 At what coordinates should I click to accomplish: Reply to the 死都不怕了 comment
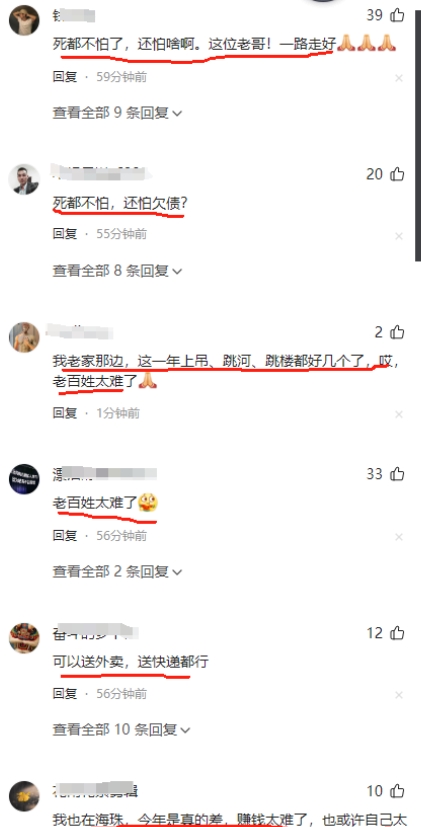[64, 77]
